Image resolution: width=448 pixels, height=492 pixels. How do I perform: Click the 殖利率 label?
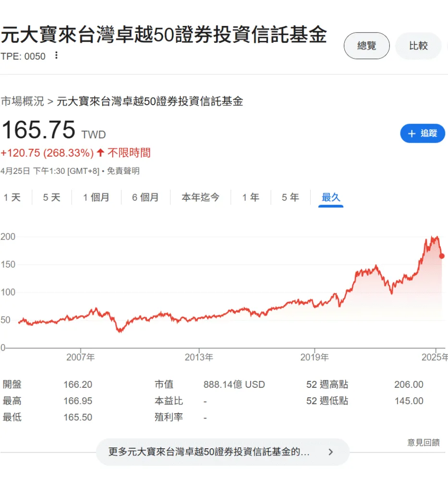169,418
